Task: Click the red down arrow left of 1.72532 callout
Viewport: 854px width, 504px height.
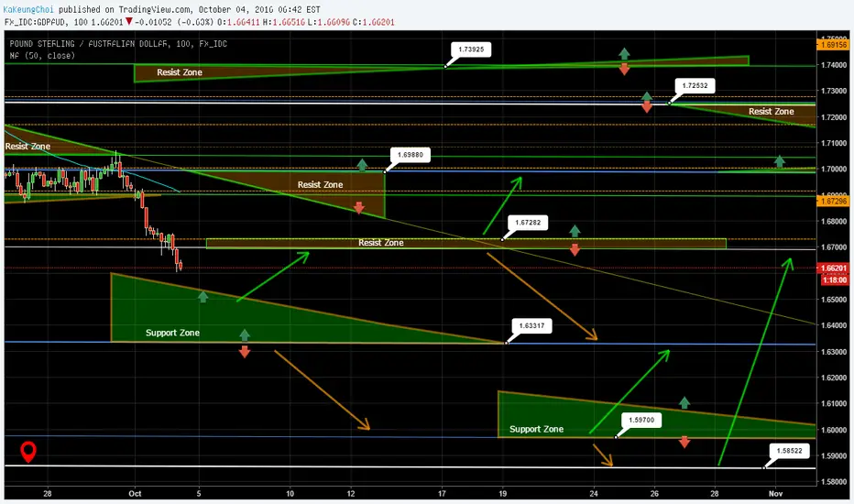Action: click(x=647, y=107)
